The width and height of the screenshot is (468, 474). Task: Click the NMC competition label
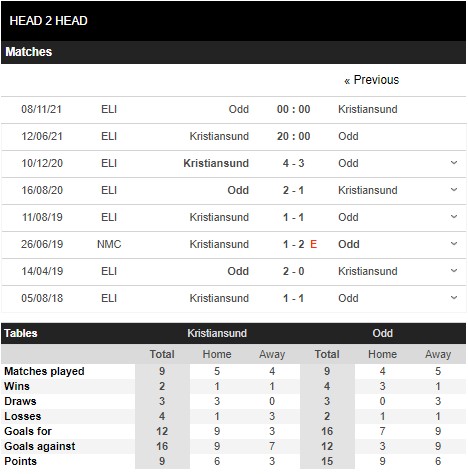coord(109,244)
